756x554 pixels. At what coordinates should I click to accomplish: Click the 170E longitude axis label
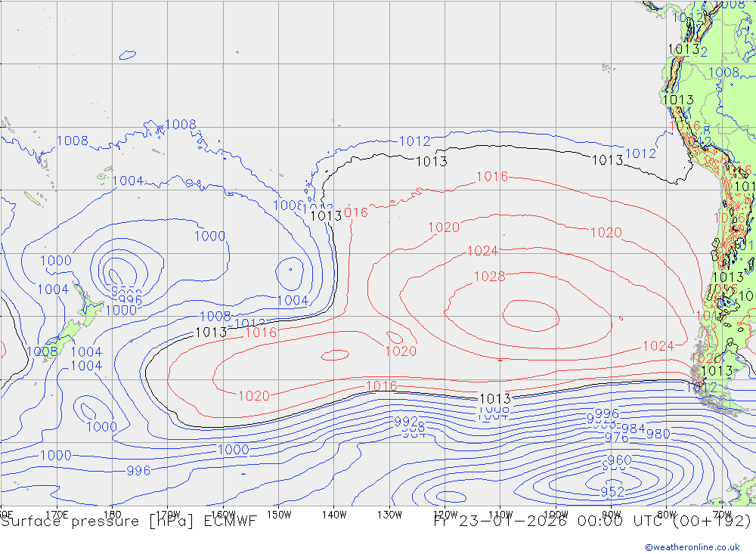click(57, 515)
